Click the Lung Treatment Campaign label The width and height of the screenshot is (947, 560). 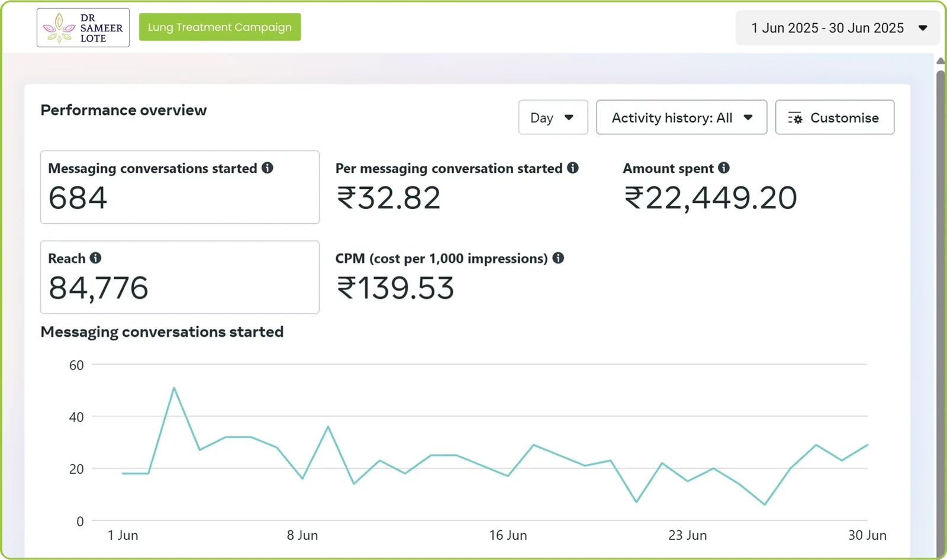pos(220,27)
